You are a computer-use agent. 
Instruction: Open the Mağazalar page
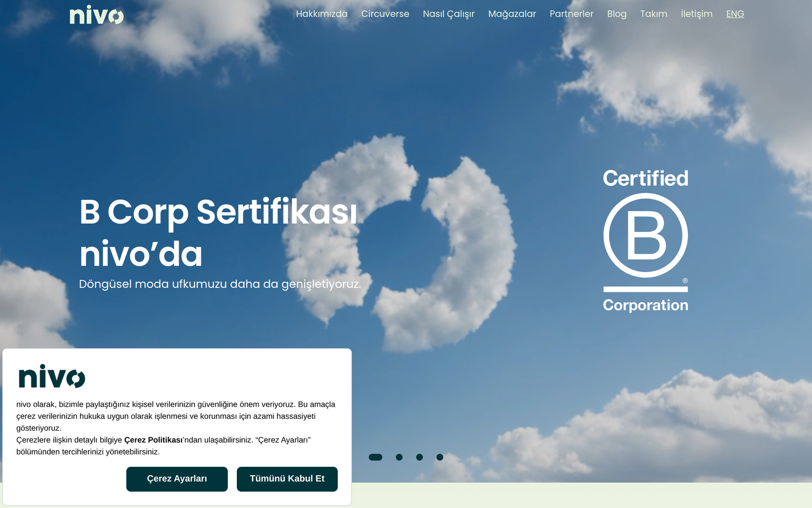click(x=512, y=14)
